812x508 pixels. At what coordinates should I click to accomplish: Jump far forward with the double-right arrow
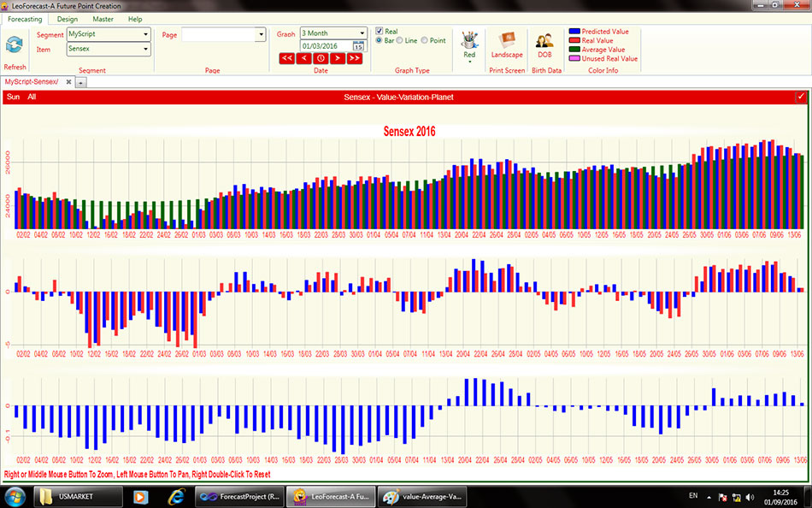coord(354,58)
